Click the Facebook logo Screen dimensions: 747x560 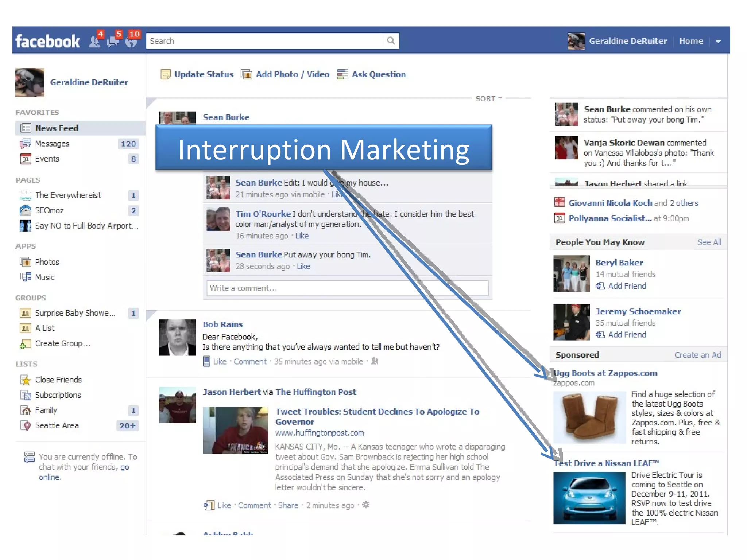(47, 41)
